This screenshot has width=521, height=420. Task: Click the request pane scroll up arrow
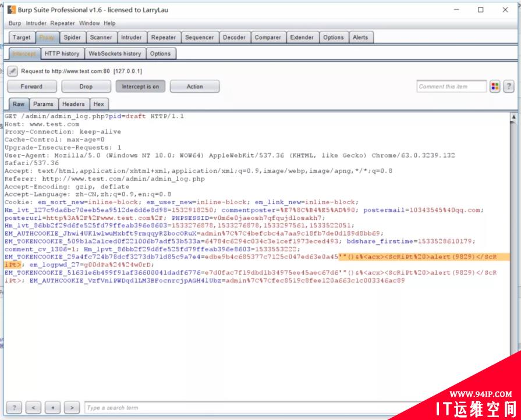coord(513,117)
